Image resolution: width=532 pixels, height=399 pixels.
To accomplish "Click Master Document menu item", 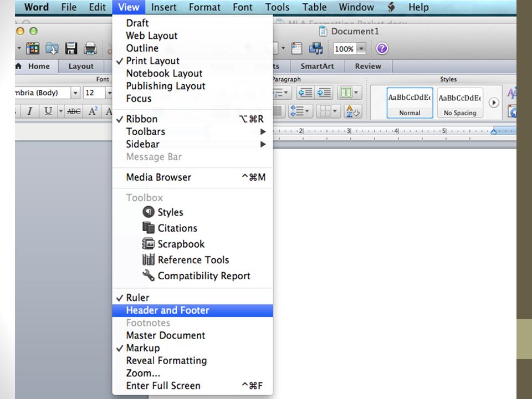I will [x=192, y=335].
